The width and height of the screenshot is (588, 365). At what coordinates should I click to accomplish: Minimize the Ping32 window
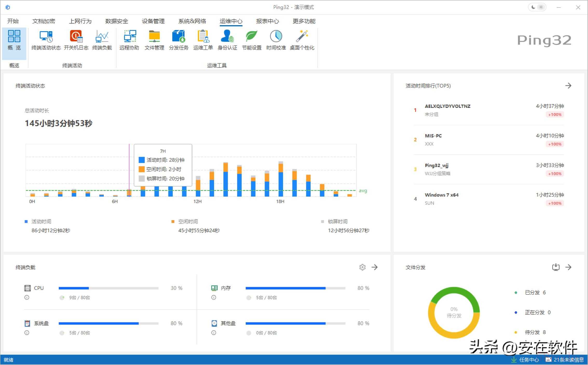(559, 7)
